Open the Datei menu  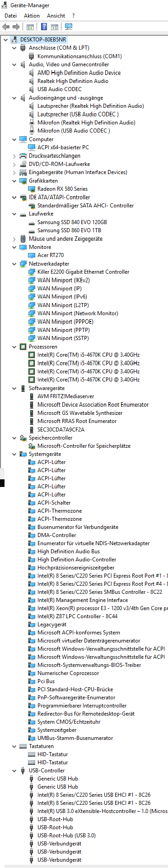click(10, 16)
